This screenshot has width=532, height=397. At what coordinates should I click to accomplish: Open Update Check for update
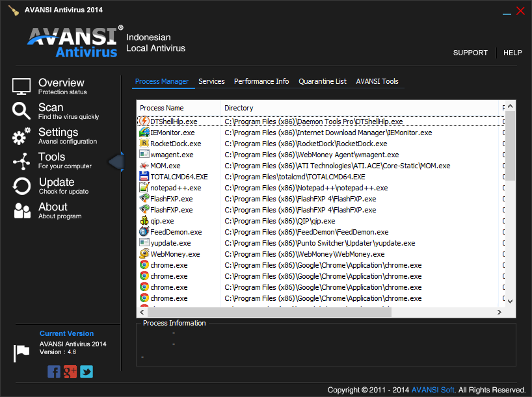(64, 186)
